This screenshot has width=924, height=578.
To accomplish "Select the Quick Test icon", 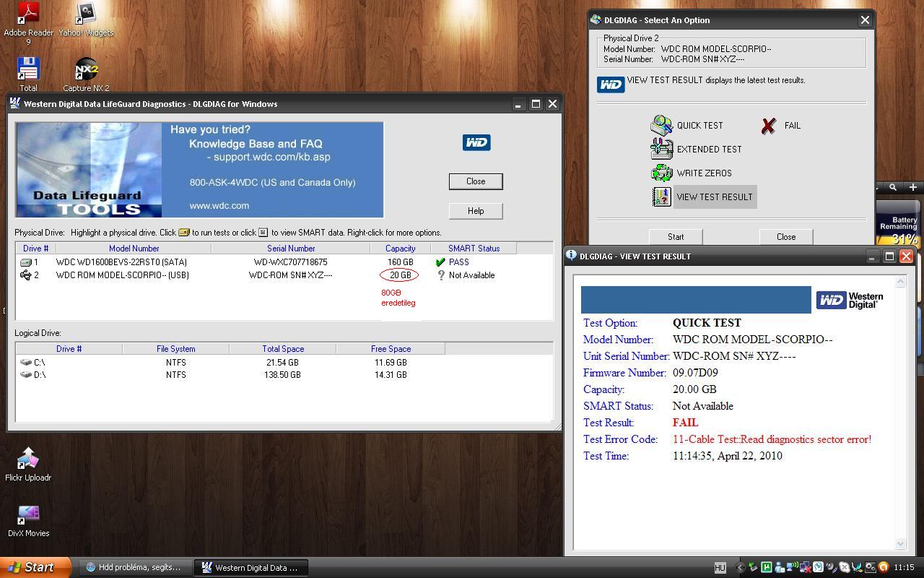I will [661, 125].
